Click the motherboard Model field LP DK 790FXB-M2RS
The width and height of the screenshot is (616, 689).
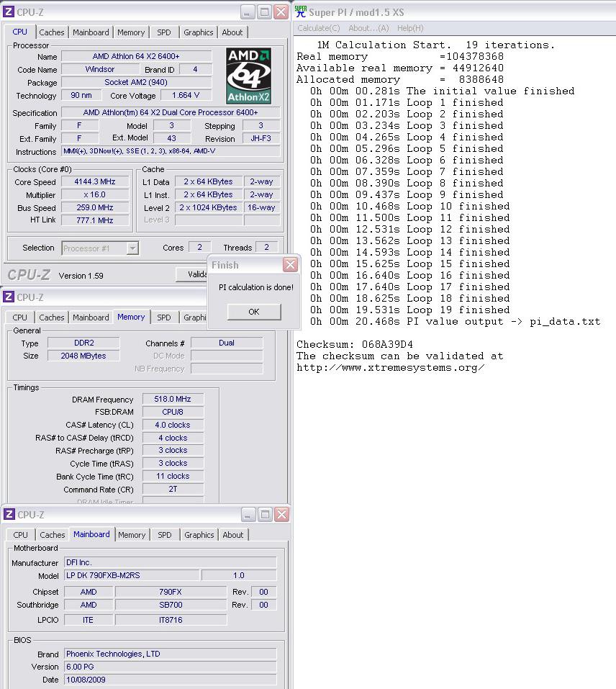[132, 575]
